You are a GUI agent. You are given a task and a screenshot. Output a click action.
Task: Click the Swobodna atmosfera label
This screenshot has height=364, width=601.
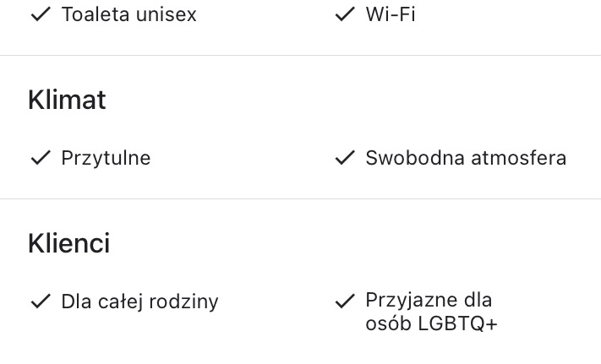(x=465, y=158)
